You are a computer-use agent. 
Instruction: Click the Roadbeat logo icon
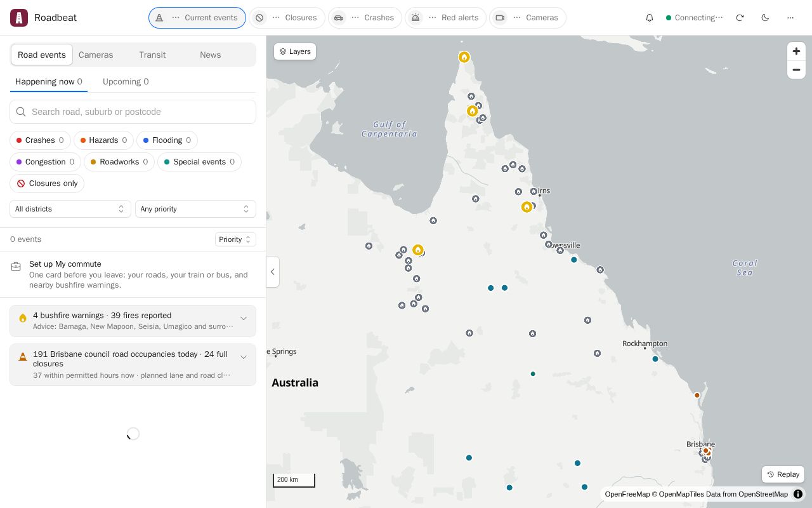pos(19,18)
